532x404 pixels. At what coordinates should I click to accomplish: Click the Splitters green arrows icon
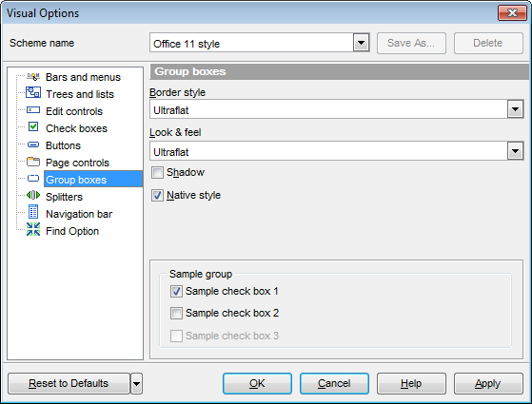click(33, 195)
